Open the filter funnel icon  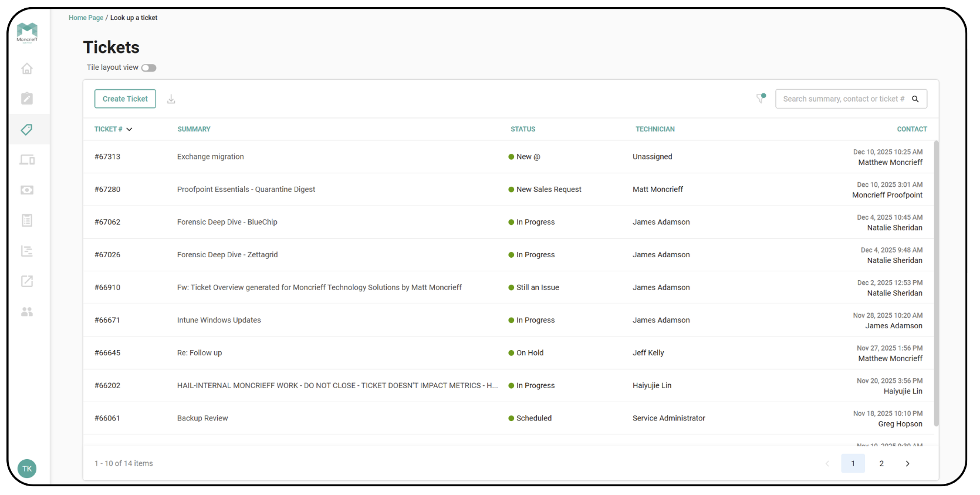click(x=761, y=99)
